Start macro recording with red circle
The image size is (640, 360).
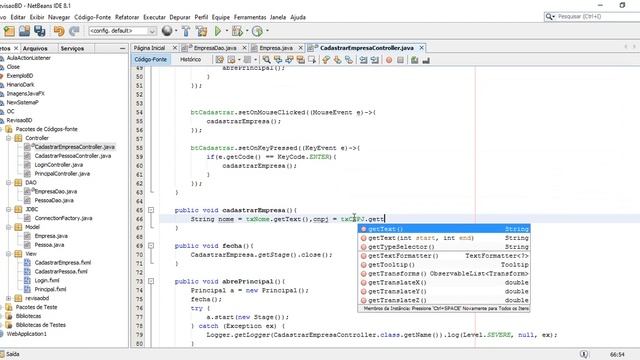tap(389, 60)
